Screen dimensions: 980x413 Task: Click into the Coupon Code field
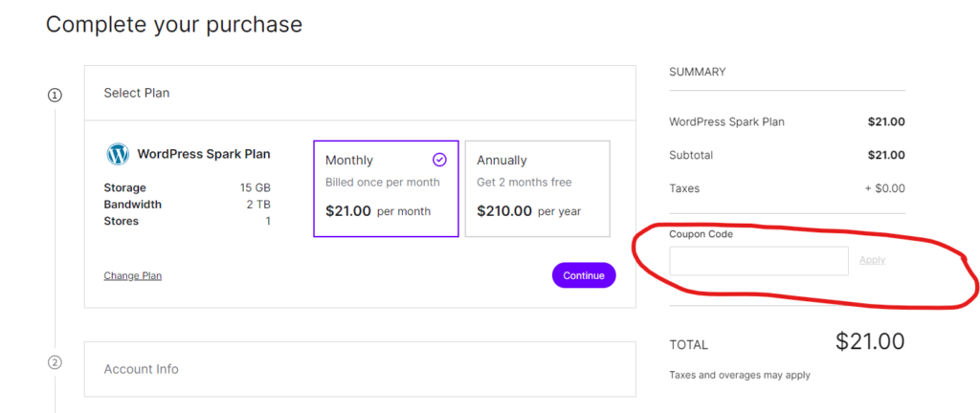click(759, 261)
